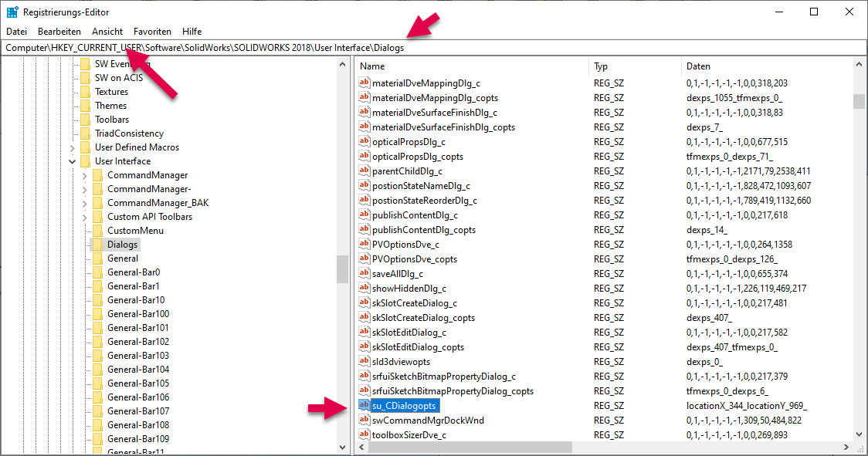
Task: Sort values by the Daten column header
Action: (768, 66)
